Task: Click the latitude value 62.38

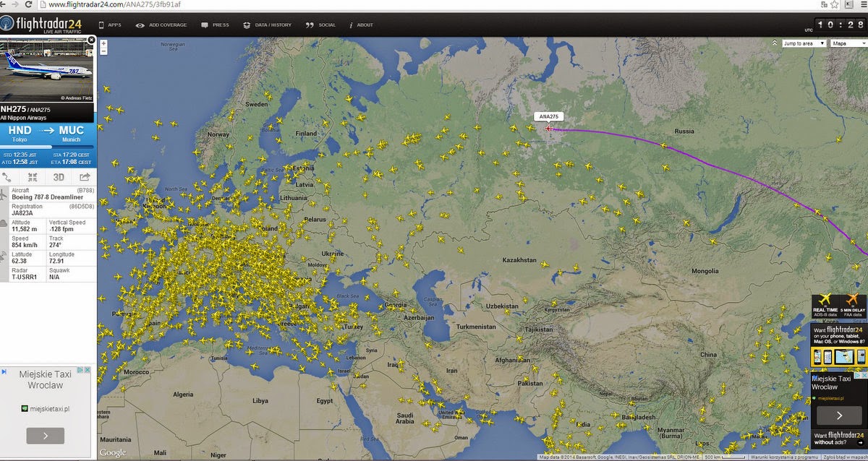Action: click(x=20, y=261)
